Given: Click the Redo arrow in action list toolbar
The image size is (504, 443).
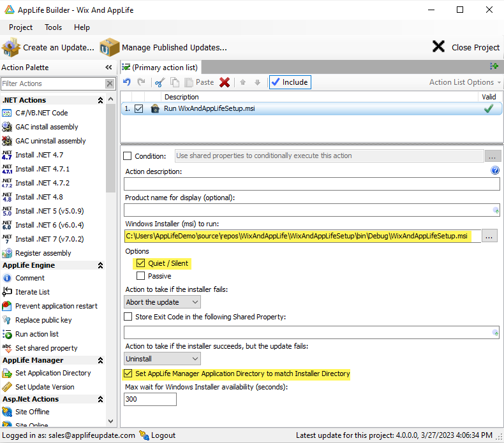Looking at the screenshot, I should click(x=141, y=82).
